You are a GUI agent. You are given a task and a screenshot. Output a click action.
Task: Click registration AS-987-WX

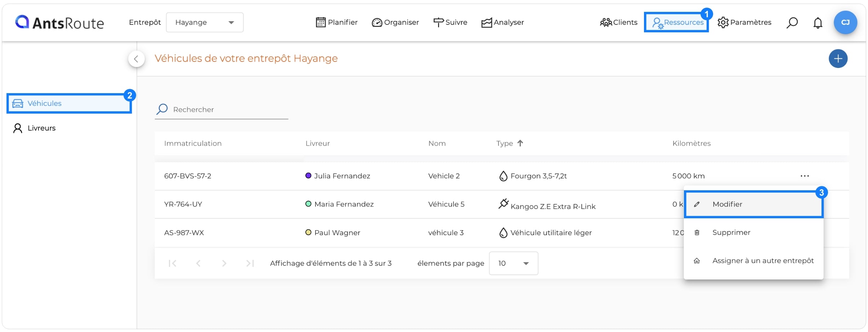[x=184, y=233]
